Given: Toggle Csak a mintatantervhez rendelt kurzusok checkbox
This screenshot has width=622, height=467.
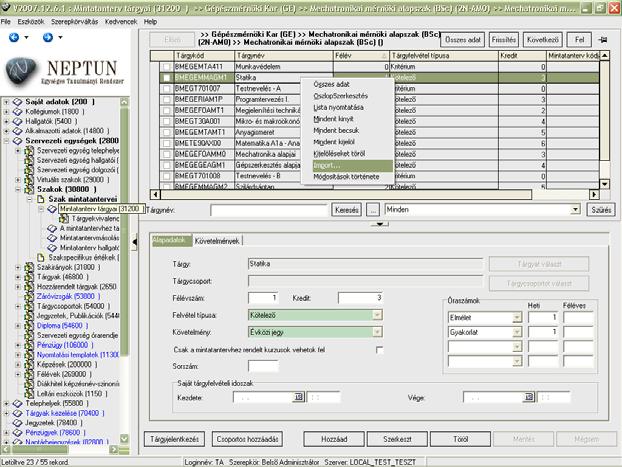Looking at the screenshot, I should [x=379, y=350].
